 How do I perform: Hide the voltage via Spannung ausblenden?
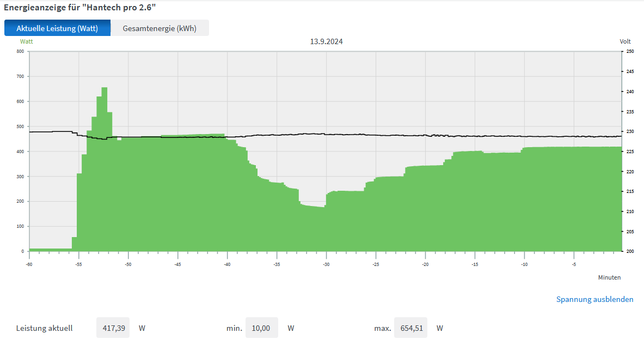(594, 299)
